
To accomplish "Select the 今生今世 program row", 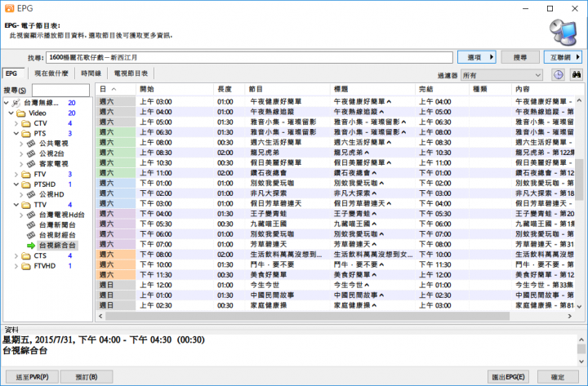I will coord(336,285).
